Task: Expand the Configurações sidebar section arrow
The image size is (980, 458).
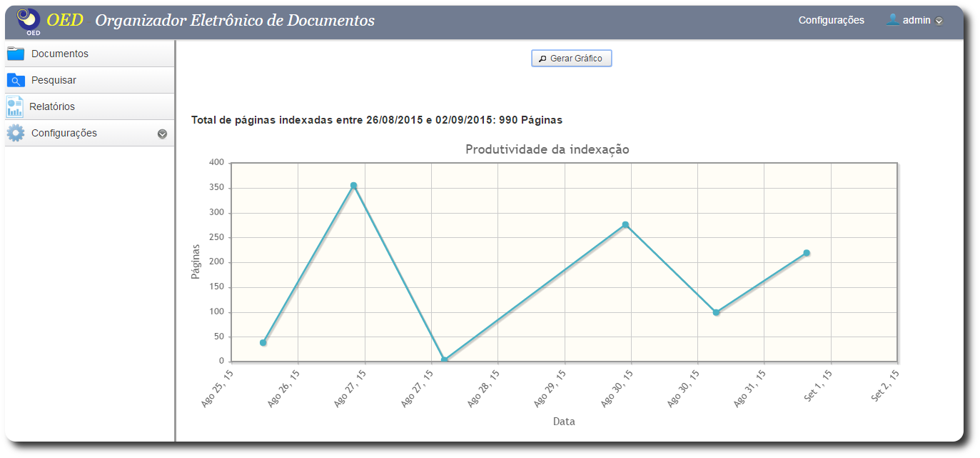Action: [162, 134]
